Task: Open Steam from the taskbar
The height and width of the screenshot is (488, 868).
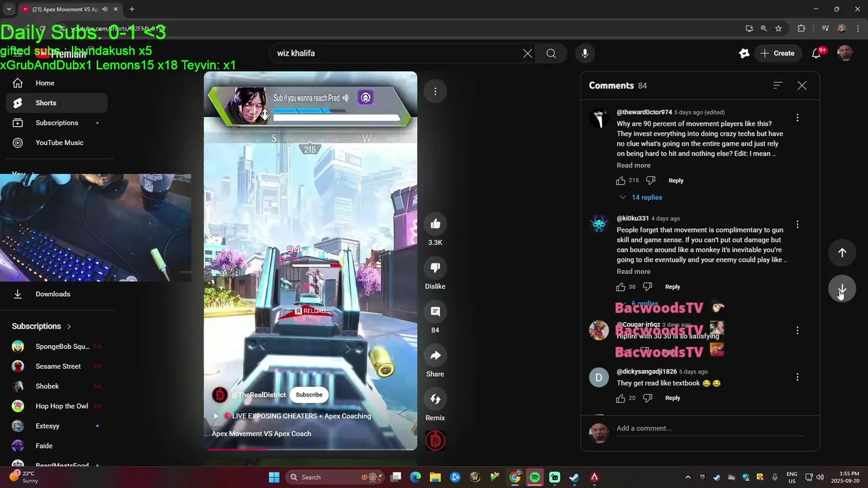Action: (x=574, y=477)
